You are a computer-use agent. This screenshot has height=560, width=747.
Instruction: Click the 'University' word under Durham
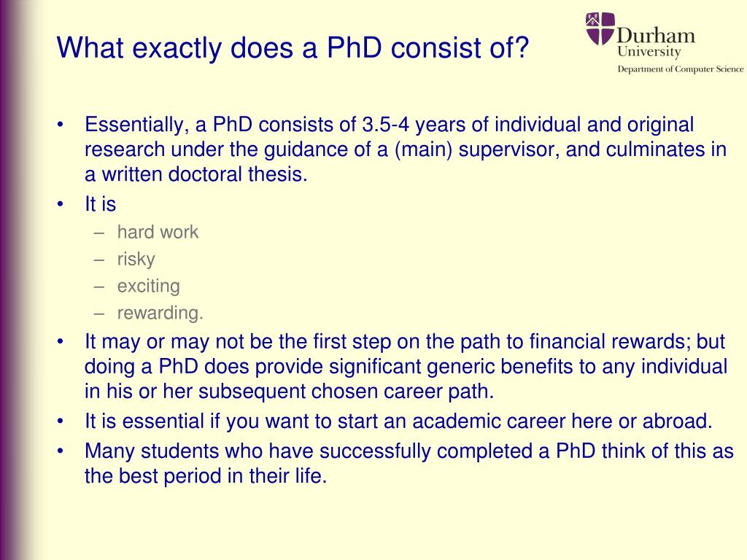point(649,52)
